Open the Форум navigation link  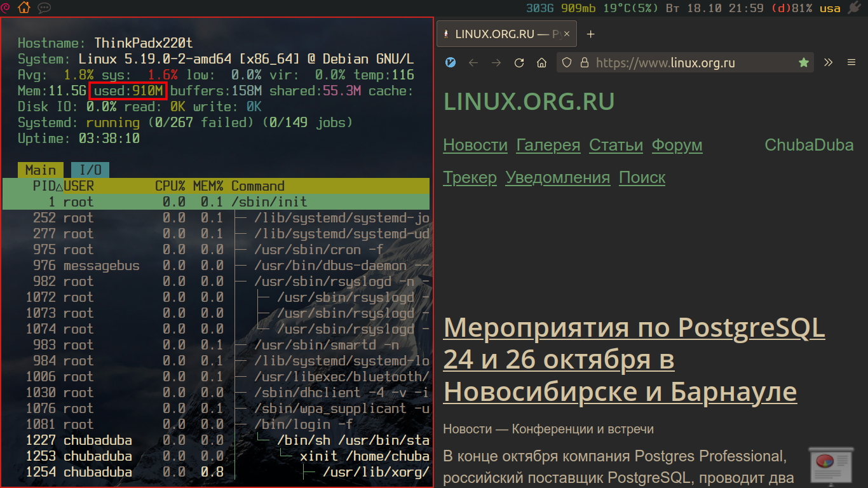pos(677,145)
